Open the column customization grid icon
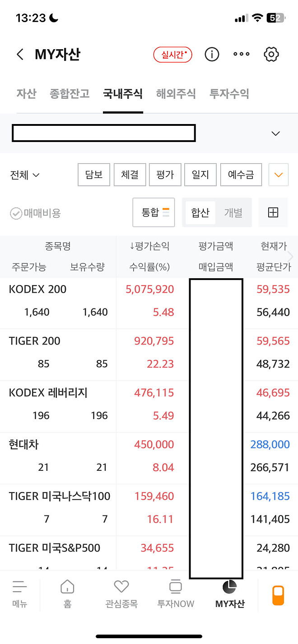Viewport: 298px width, 644px height. 273,212
